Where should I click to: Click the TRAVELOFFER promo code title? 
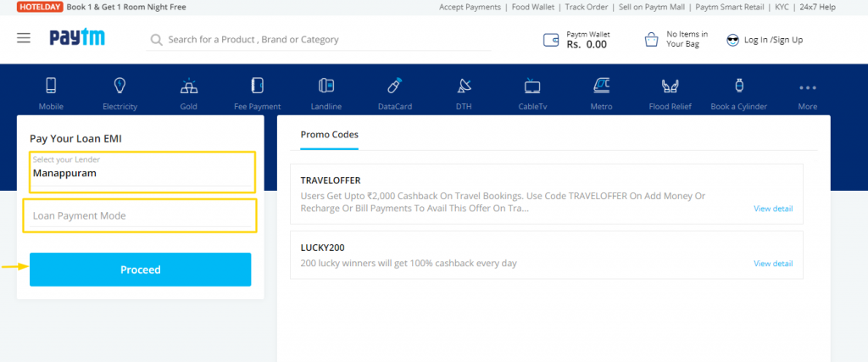(x=331, y=181)
